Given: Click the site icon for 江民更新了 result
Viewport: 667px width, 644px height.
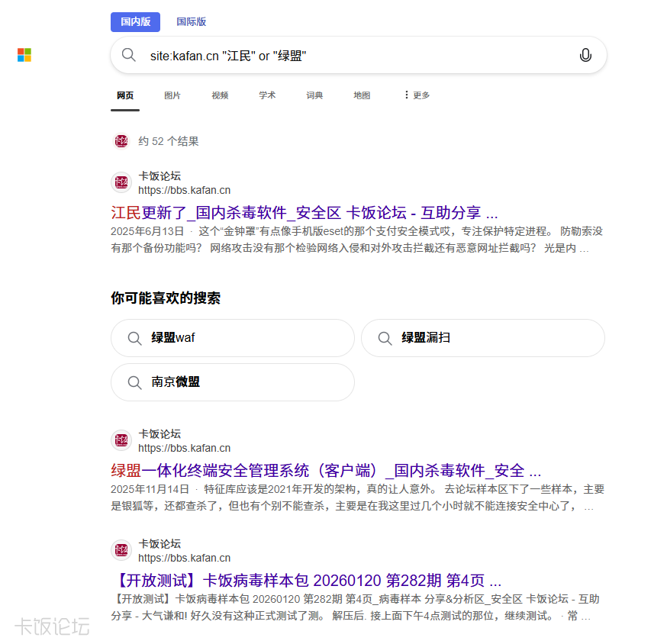Looking at the screenshot, I should tap(121, 182).
